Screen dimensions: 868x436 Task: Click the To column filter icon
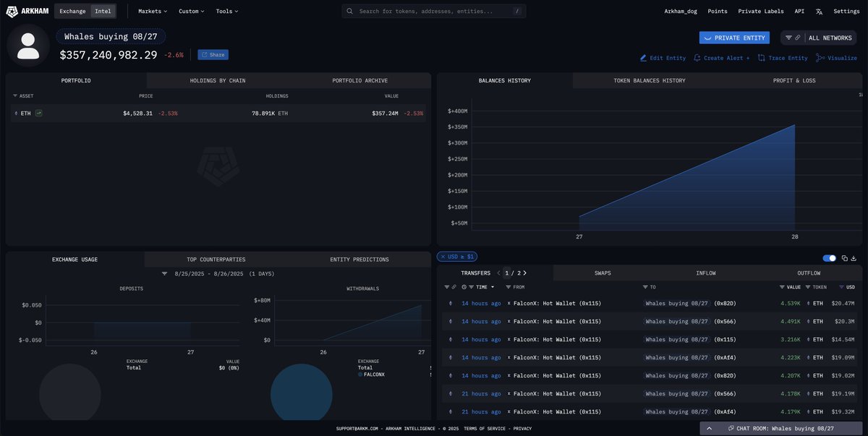(x=644, y=287)
